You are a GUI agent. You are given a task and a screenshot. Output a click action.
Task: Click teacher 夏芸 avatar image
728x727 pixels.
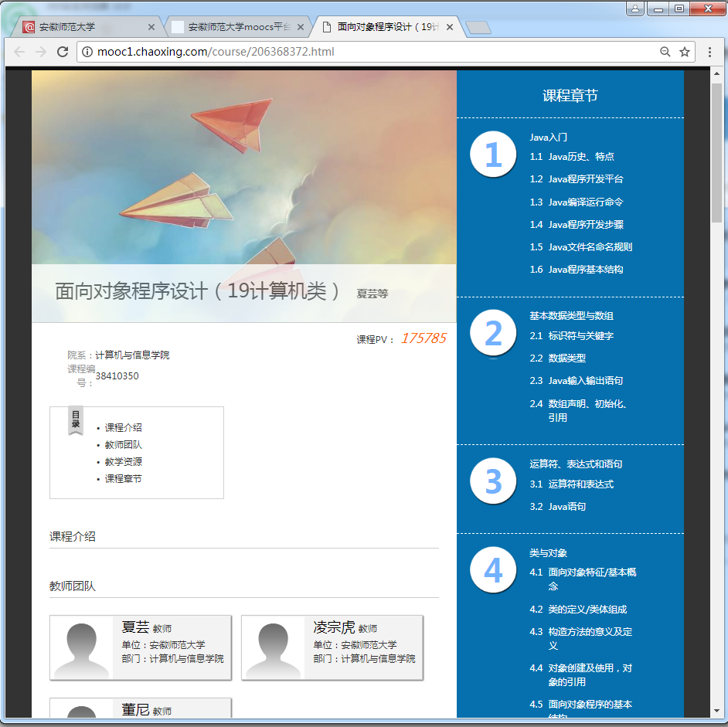coord(82,648)
